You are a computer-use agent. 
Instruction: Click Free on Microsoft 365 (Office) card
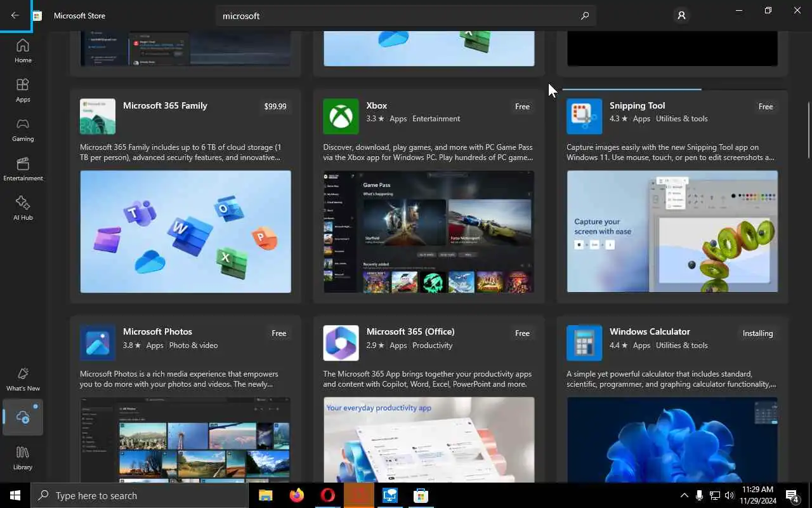click(522, 333)
